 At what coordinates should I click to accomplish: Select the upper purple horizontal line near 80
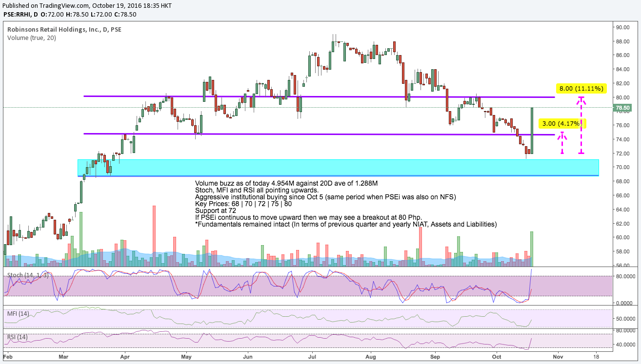click(320, 96)
